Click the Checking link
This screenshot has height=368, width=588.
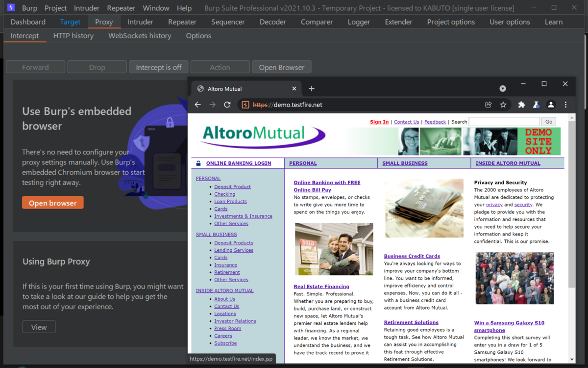click(x=224, y=194)
